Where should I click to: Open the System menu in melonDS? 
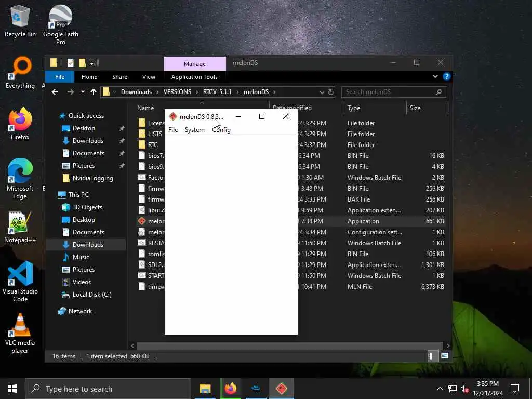(x=194, y=130)
